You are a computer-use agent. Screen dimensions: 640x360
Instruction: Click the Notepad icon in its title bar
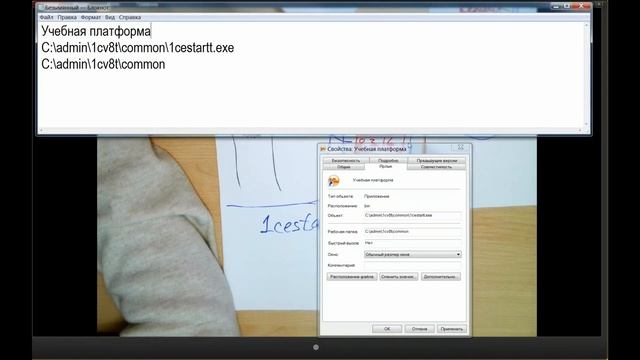41,7
